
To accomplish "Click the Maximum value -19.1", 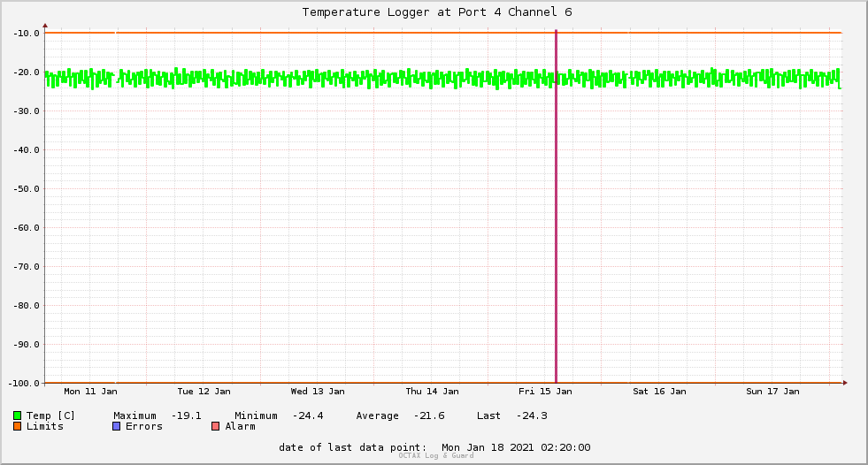I will (187, 415).
